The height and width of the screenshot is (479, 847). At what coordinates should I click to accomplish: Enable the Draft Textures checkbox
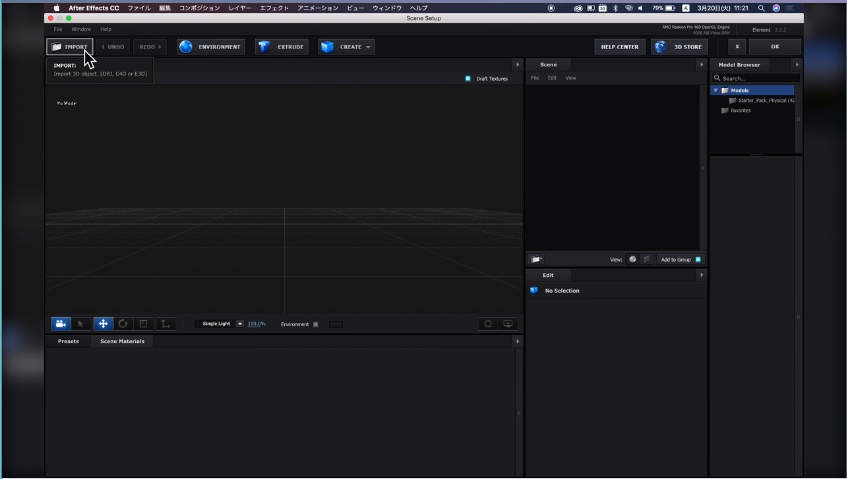468,78
